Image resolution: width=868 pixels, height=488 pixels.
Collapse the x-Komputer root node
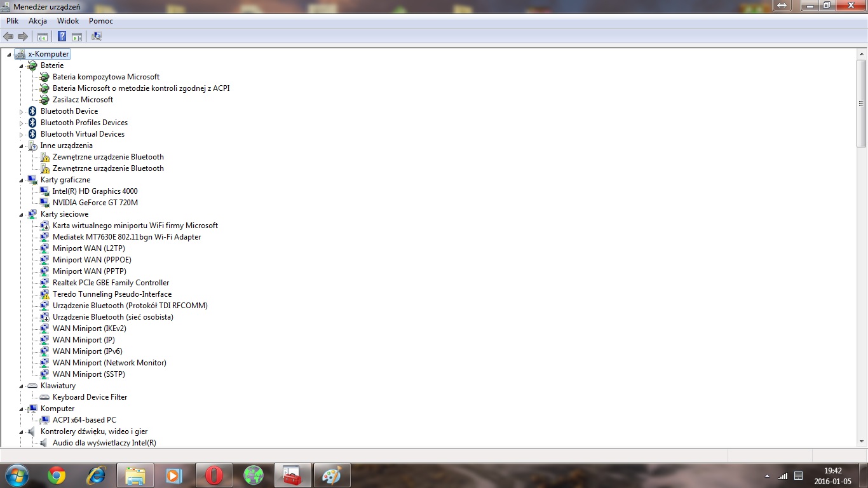point(9,54)
